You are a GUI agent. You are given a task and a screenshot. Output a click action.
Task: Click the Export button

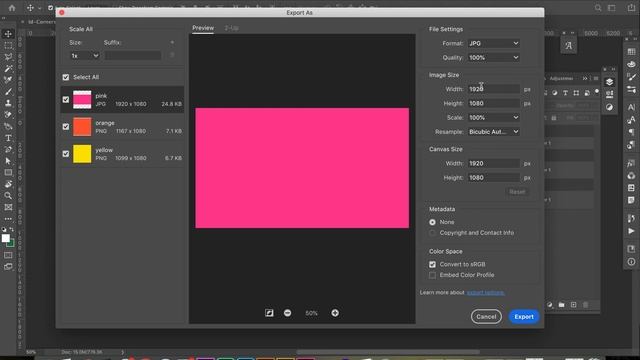point(524,317)
